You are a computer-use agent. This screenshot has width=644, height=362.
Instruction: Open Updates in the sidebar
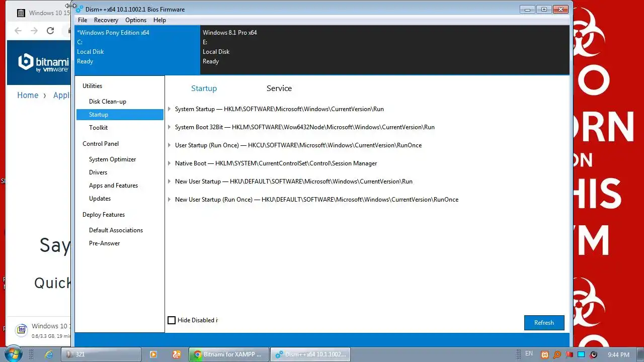click(x=100, y=199)
